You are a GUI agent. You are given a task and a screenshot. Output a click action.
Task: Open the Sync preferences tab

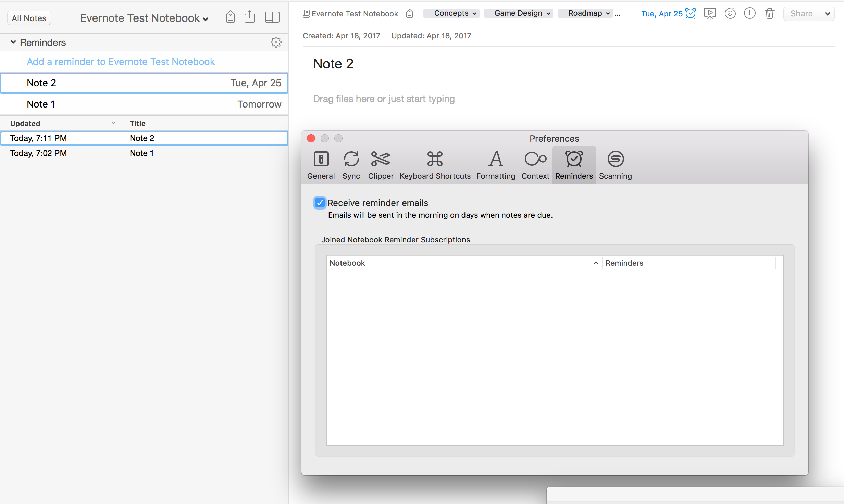point(351,165)
